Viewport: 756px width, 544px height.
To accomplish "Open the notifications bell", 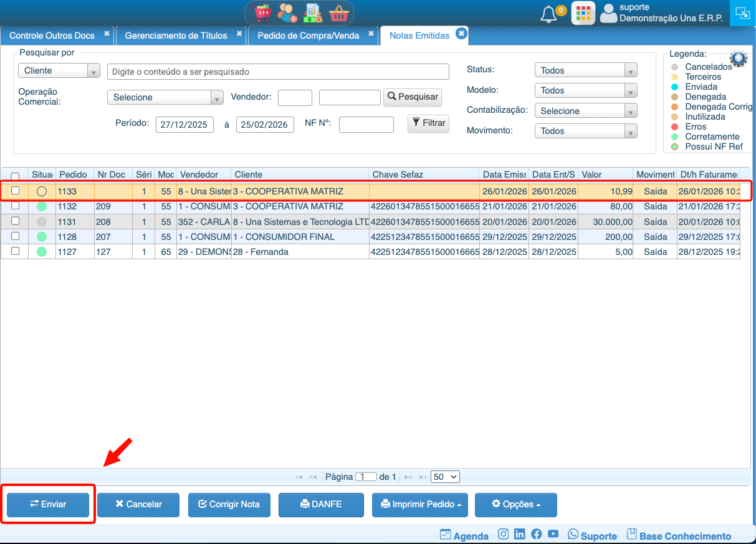I will pos(549,14).
